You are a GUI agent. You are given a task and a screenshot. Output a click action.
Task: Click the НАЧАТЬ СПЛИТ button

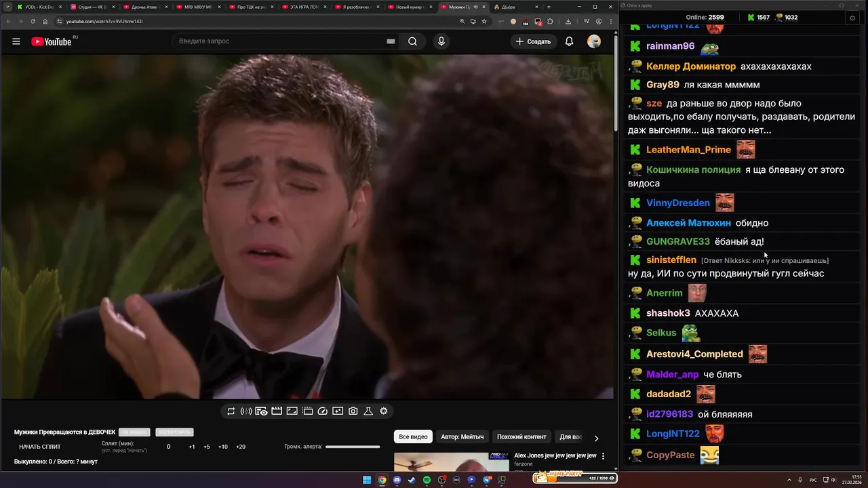click(x=40, y=447)
